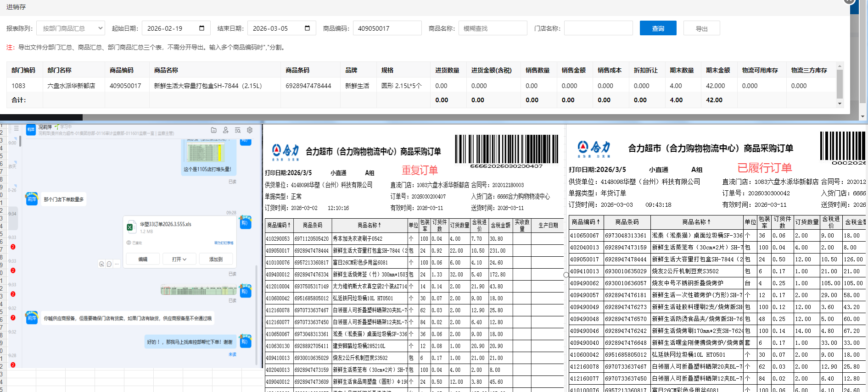
Task: Click the reply bubble icon beside file message
Action: tap(109, 264)
